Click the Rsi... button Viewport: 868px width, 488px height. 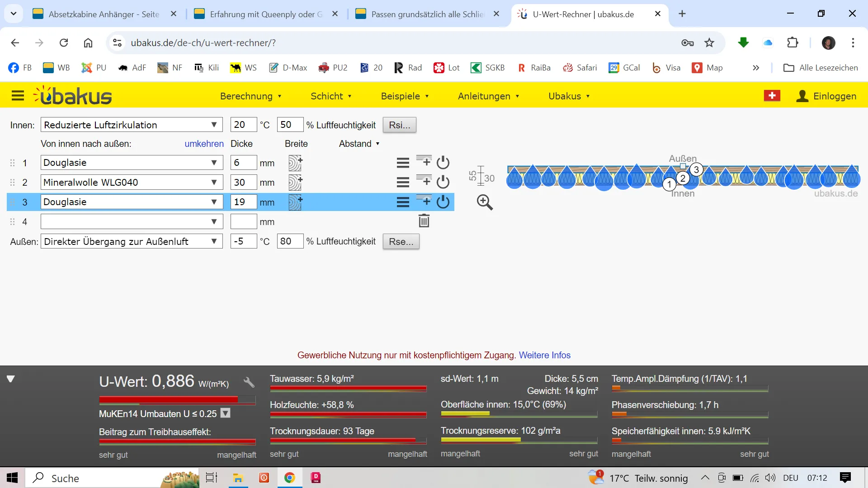pos(399,125)
